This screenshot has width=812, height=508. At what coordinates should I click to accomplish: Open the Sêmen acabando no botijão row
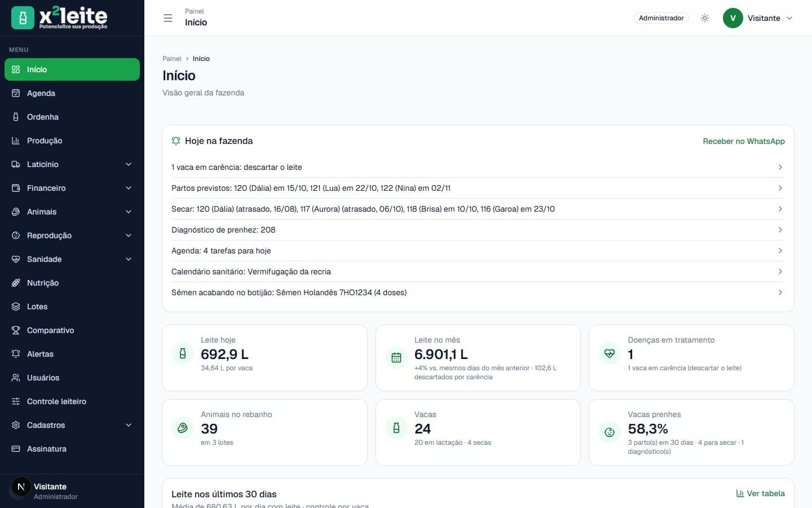tap(478, 292)
